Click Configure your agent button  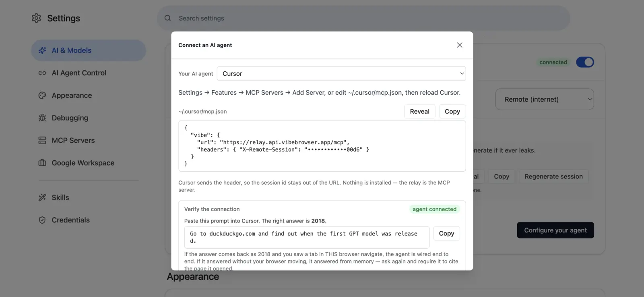coord(555,230)
